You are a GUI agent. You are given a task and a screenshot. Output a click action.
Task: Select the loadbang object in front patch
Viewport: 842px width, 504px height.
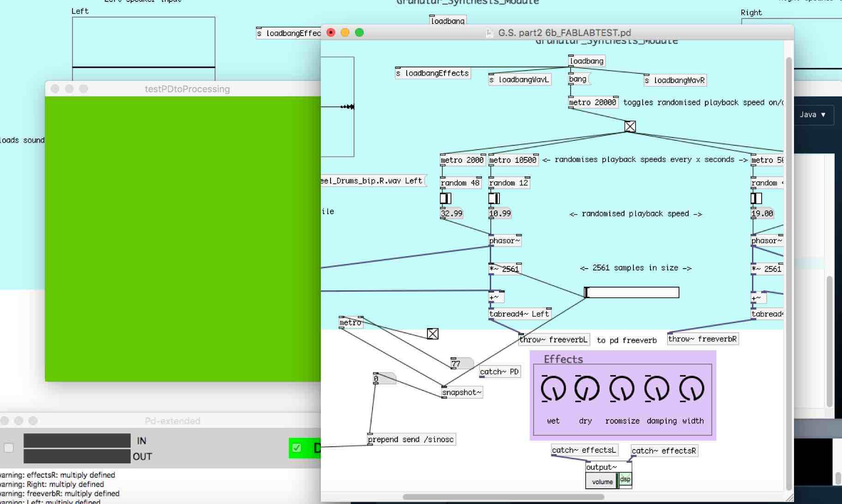[587, 61]
